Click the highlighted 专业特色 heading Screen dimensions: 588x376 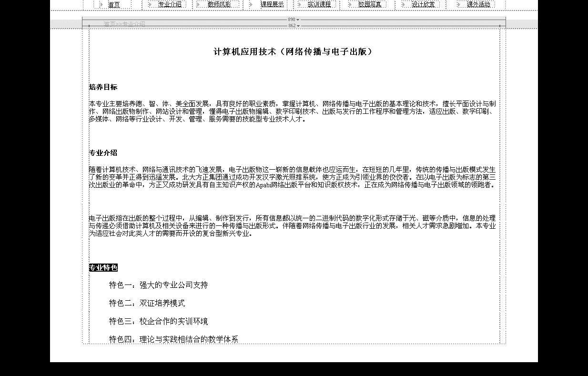pyautogui.click(x=103, y=268)
